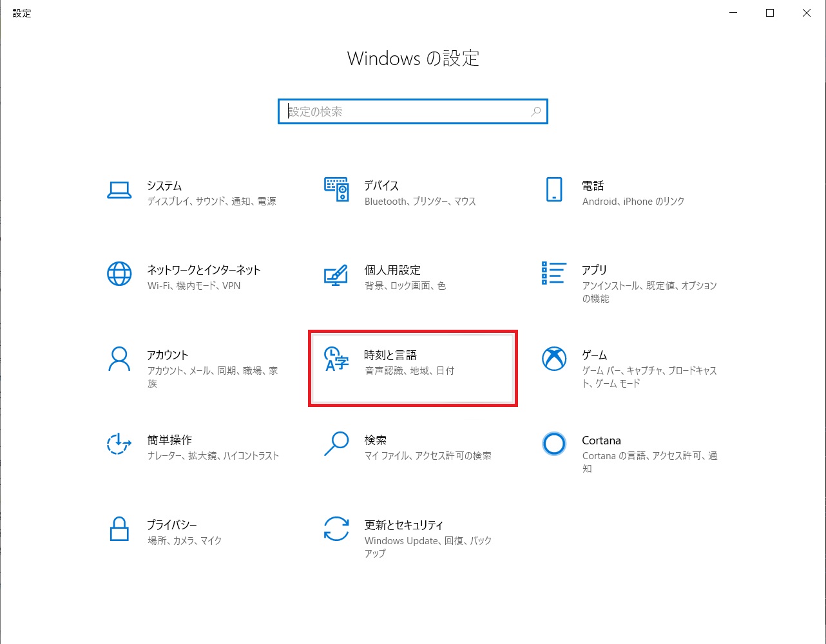
Task: Open the システム laptop icon
Action: pyautogui.click(x=119, y=190)
